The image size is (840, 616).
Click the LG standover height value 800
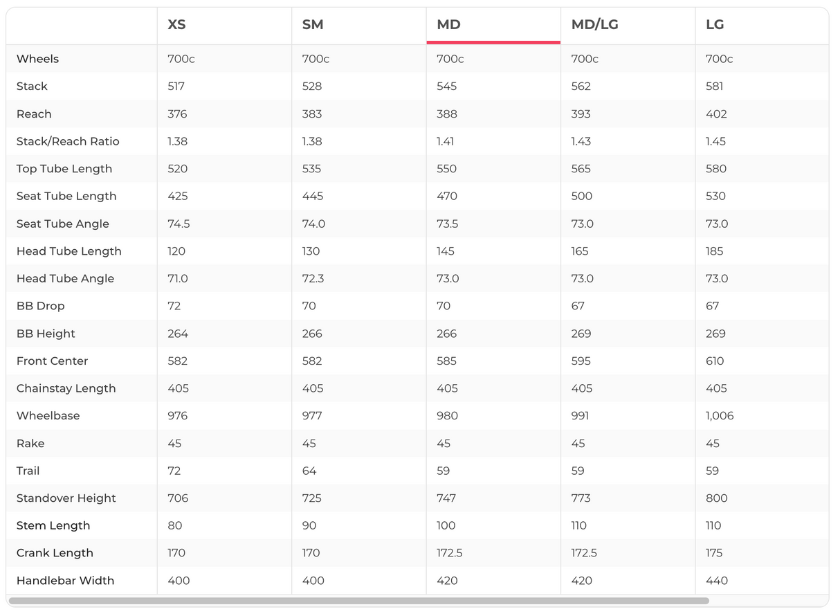pyautogui.click(x=717, y=498)
